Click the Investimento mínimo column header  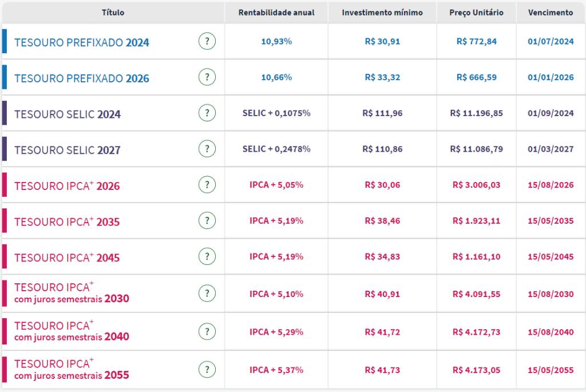pos(382,13)
